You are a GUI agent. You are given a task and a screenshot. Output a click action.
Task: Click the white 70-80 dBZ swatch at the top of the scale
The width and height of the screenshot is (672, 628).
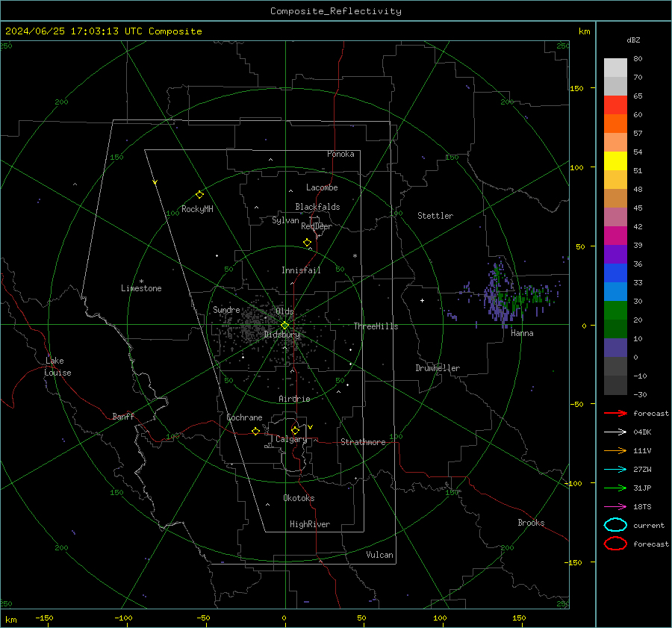[615, 68]
